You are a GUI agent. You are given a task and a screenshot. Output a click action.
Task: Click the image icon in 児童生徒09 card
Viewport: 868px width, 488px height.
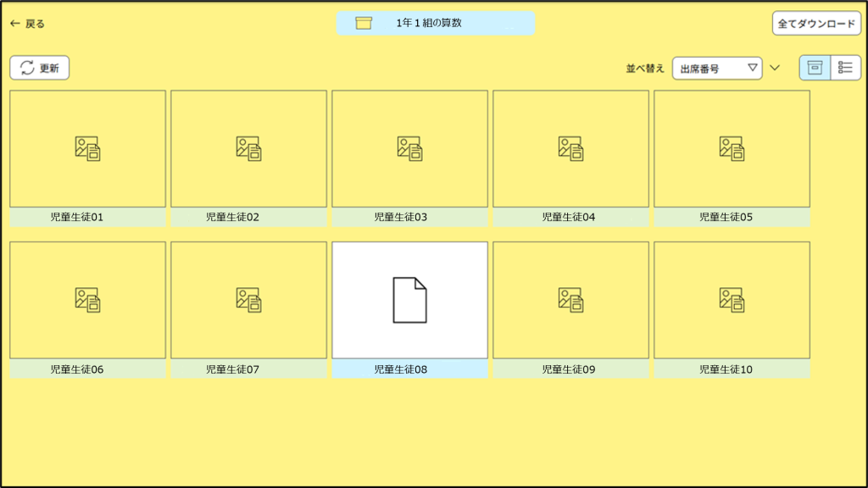pyautogui.click(x=570, y=300)
